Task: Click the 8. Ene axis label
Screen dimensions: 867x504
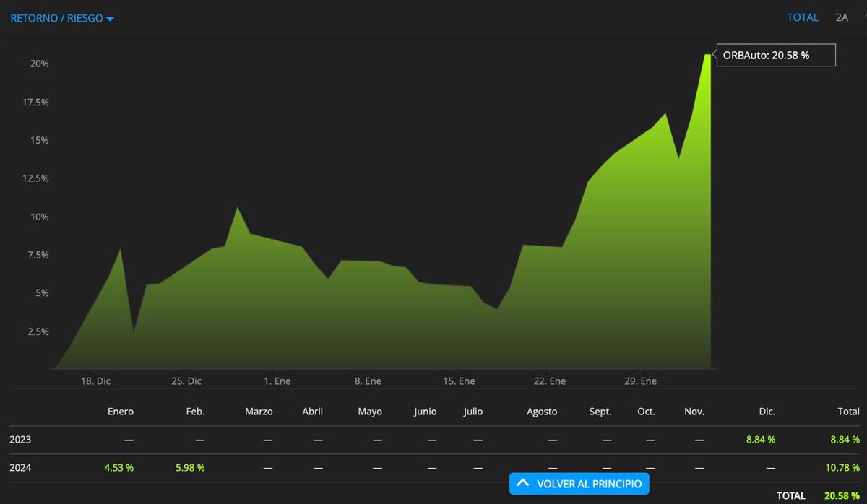Action: [x=368, y=381]
